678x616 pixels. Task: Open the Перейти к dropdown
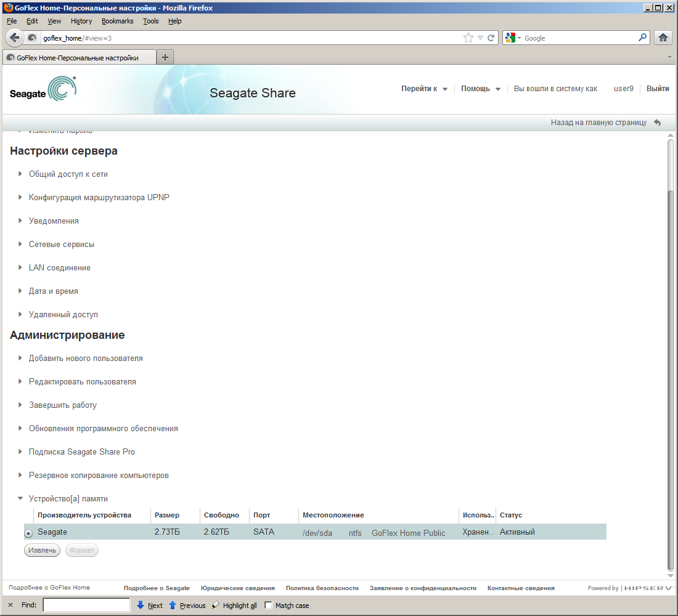coord(424,89)
